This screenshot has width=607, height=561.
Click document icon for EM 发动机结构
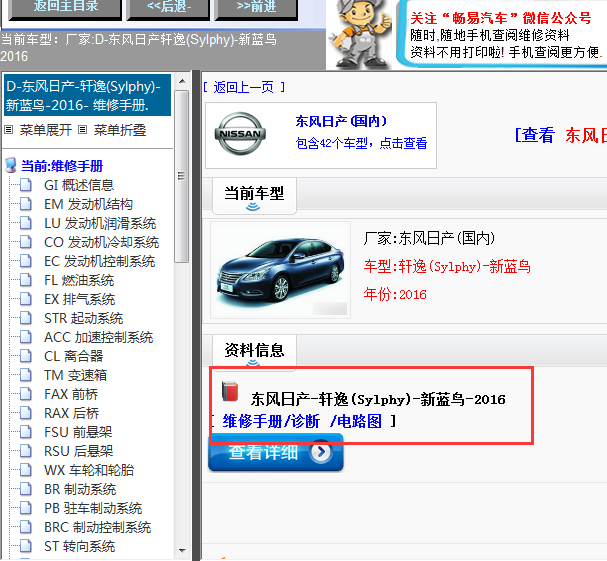(26, 204)
